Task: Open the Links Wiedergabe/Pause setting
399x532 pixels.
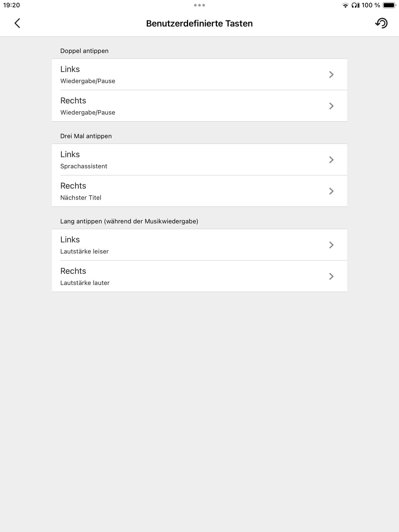Action: [182, 75]
